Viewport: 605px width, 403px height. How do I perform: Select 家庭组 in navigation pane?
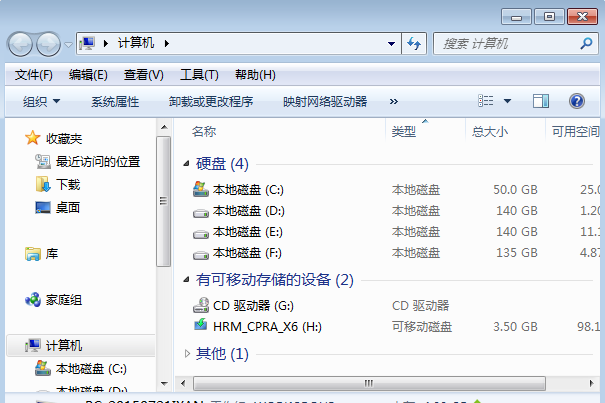click(x=64, y=300)
